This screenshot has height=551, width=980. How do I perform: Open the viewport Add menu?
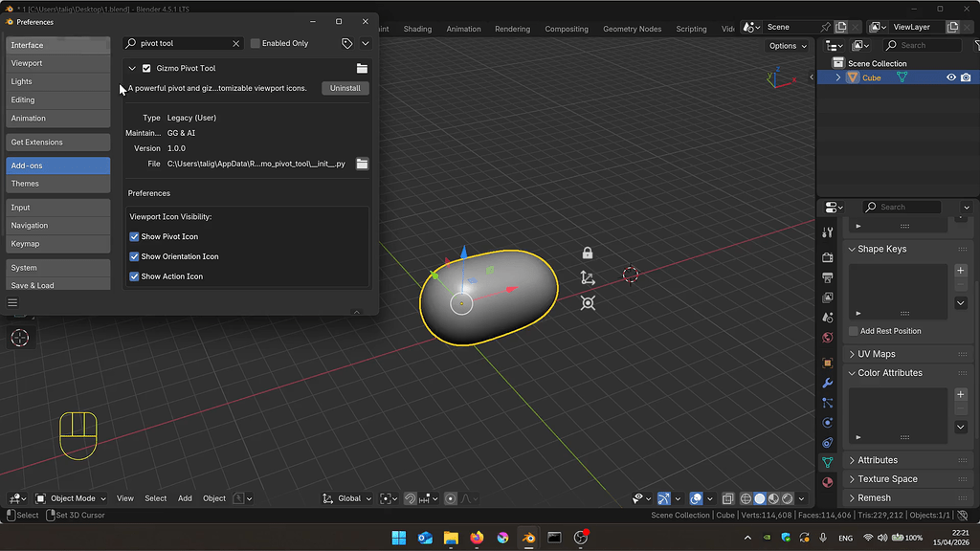[185, 498]
